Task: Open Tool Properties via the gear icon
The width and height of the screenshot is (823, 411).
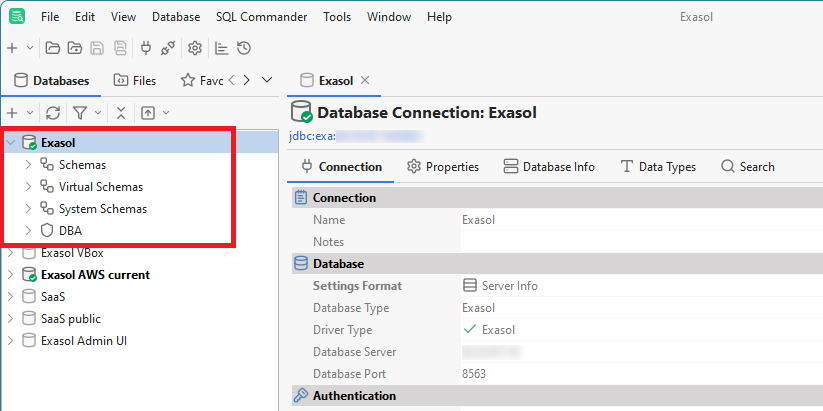Action: 195,48
